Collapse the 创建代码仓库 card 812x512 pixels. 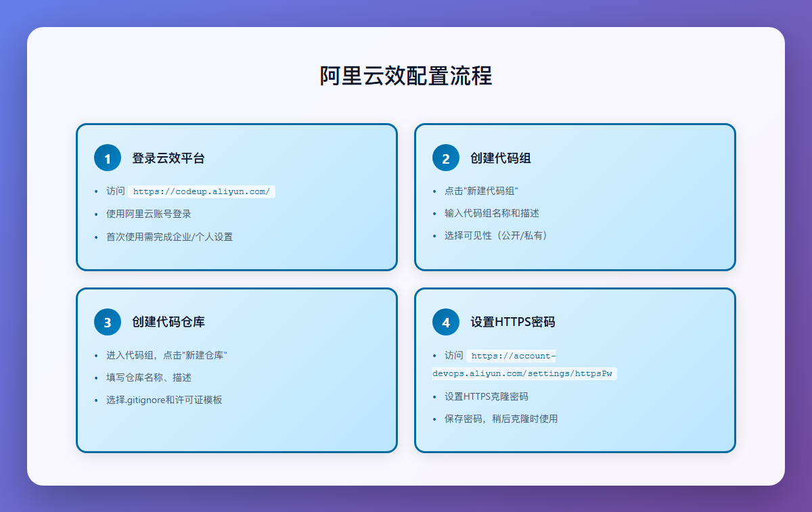click(x=236, y=370)
